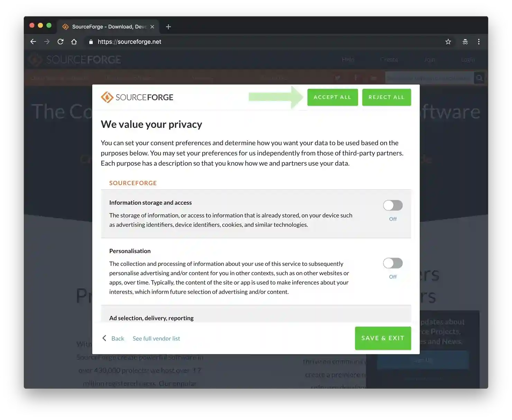
Task: Go to the browser home icon
Action: [x=74, y=42]
